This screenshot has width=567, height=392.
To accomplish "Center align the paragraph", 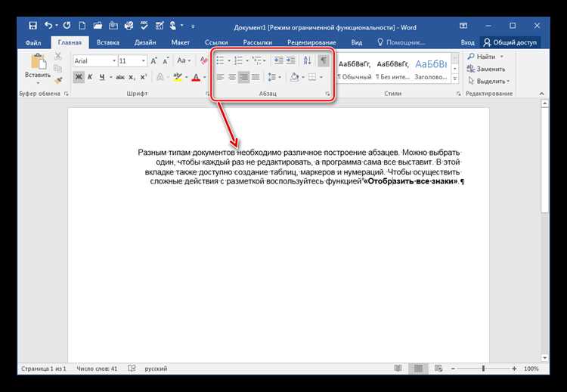I will click(232, 77).
